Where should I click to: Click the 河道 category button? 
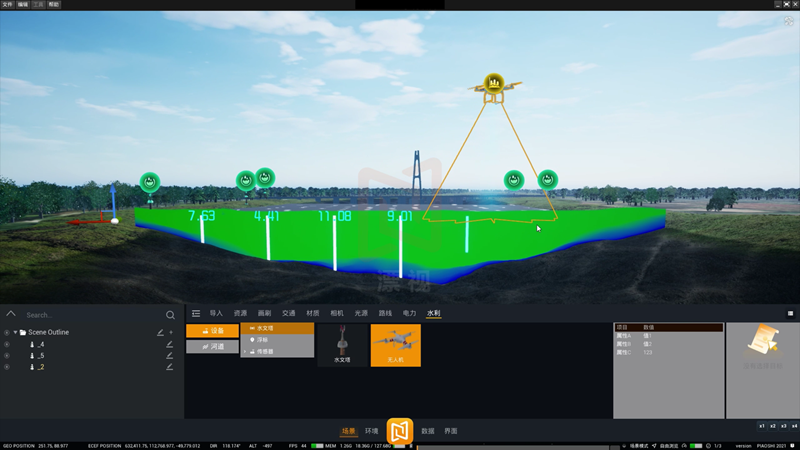click(213, 346)
